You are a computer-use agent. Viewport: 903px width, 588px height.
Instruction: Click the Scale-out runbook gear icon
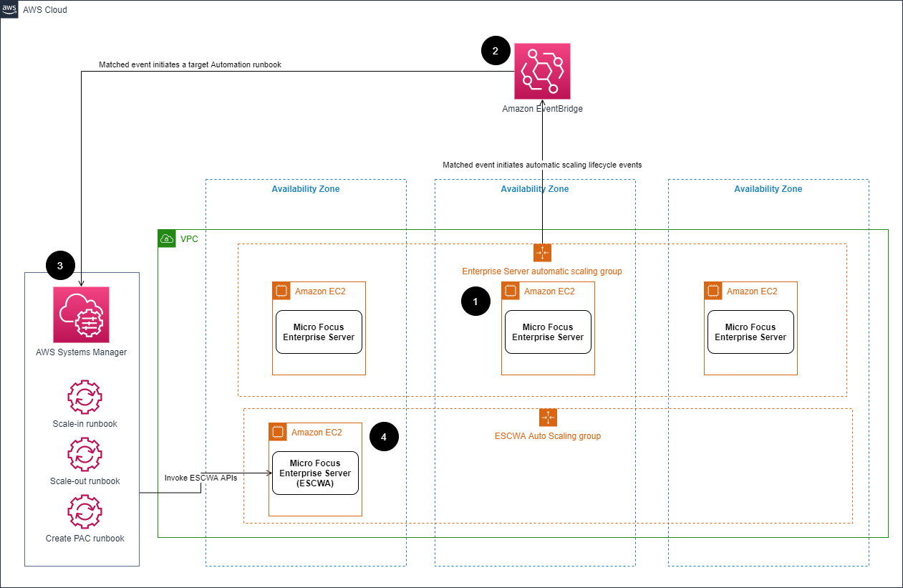[x=84, y=454]
